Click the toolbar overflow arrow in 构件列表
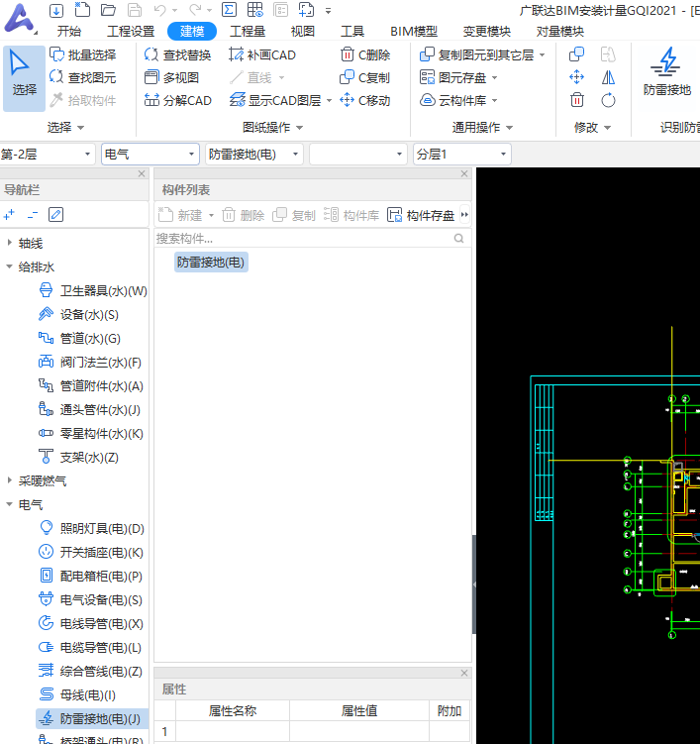This screenshot has height=744, width=700. 464,215
